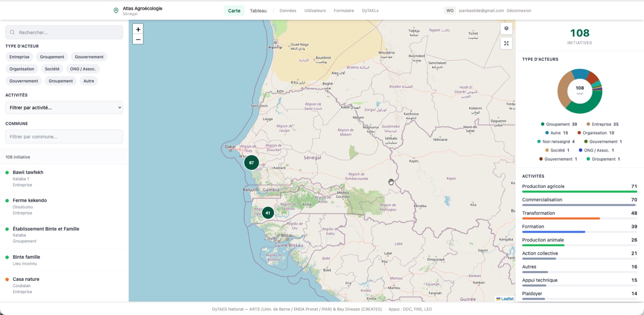The height and width of the screenshot is (315, 644).
Task: Click the Autres activity row
Action: (580, 268)
